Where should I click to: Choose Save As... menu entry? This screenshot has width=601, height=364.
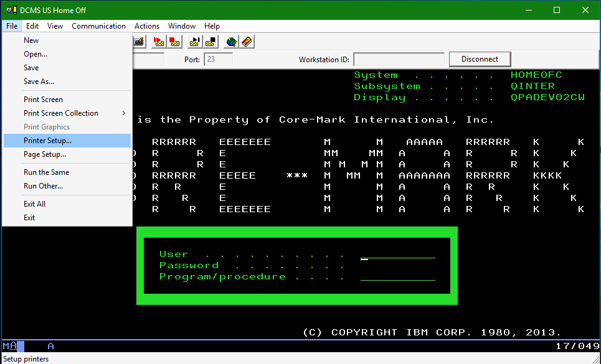(x=67, y=82)
